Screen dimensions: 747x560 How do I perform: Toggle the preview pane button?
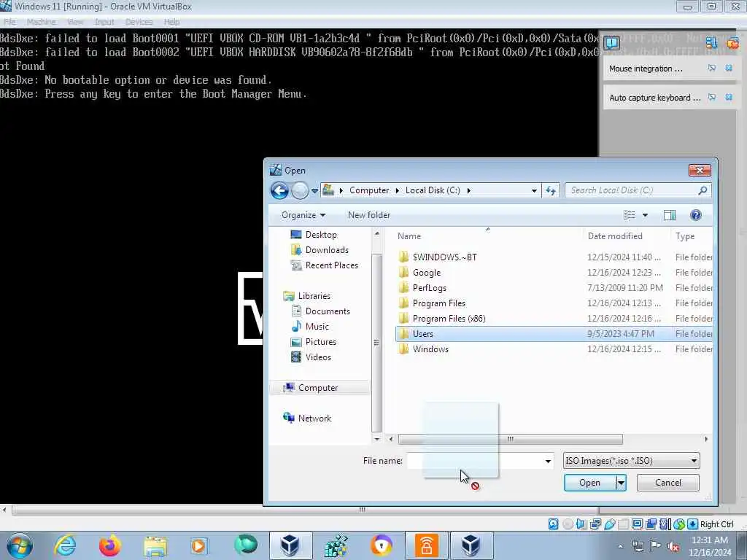coord(670,215)
